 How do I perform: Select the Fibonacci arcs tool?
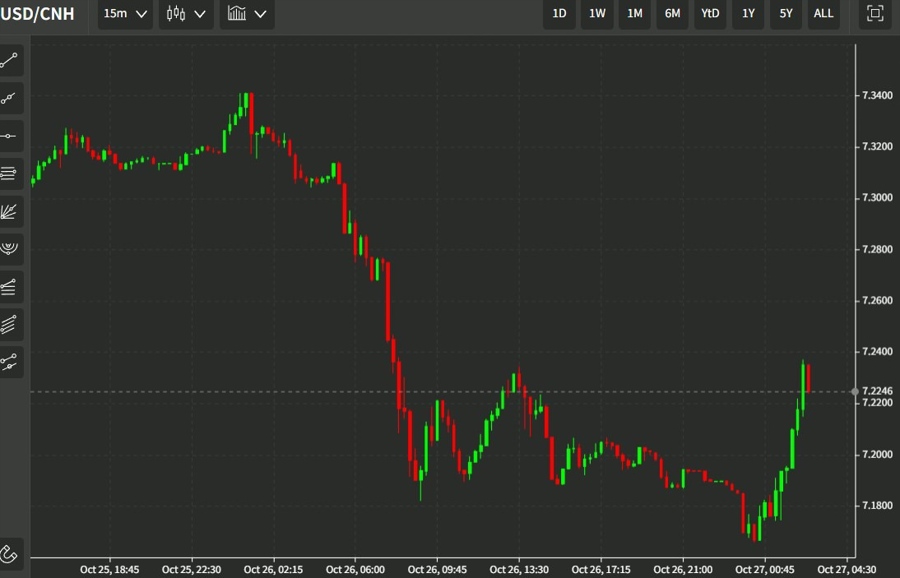[10, 249]
